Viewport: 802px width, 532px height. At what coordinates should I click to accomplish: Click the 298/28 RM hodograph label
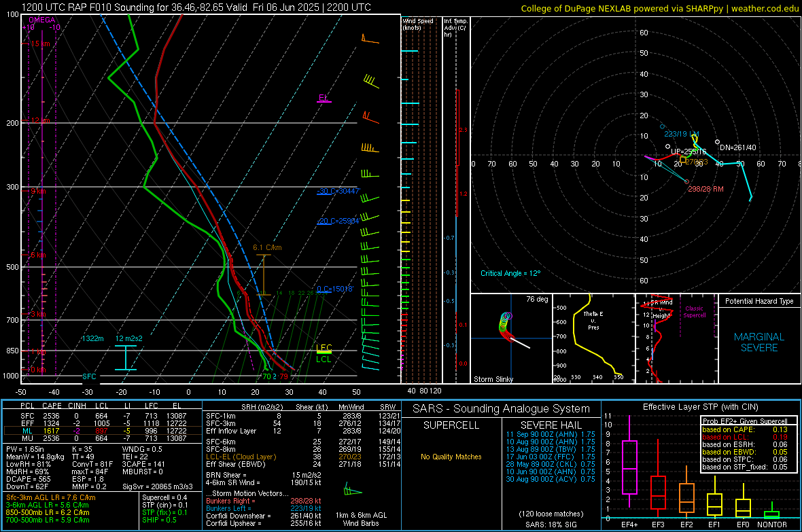[705, 189]
